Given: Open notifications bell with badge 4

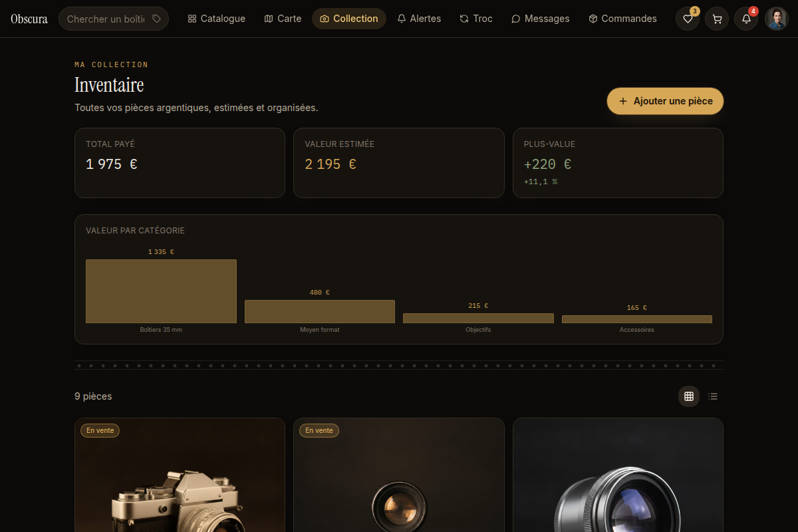Looking at the screenshot, I should pos(746,19).
